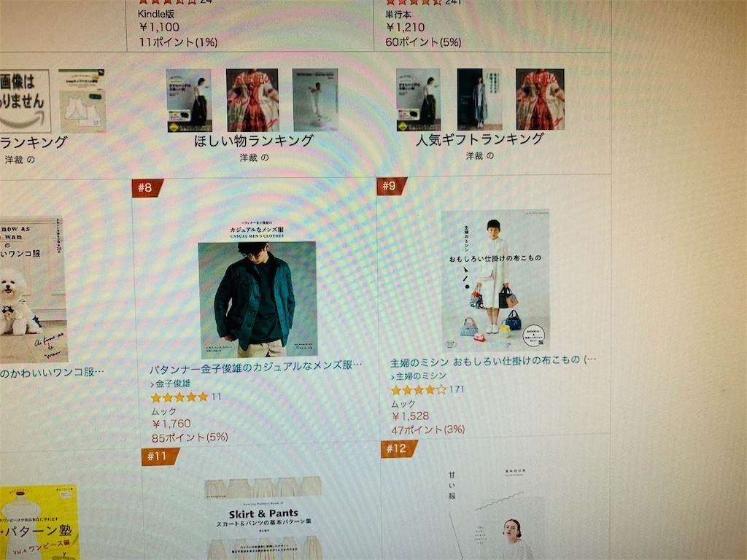The image size is (747, 560).
Task: Click the yellow パターン塾 book cover
Action: 39,522
